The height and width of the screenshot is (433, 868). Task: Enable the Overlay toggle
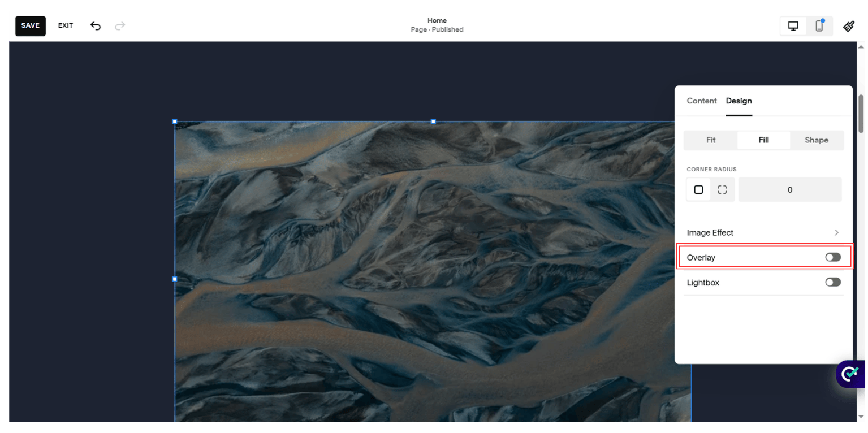pos(833,257)
